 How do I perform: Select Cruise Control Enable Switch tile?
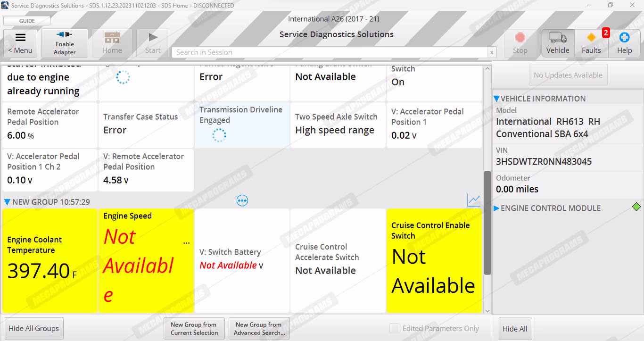point(434,261)
